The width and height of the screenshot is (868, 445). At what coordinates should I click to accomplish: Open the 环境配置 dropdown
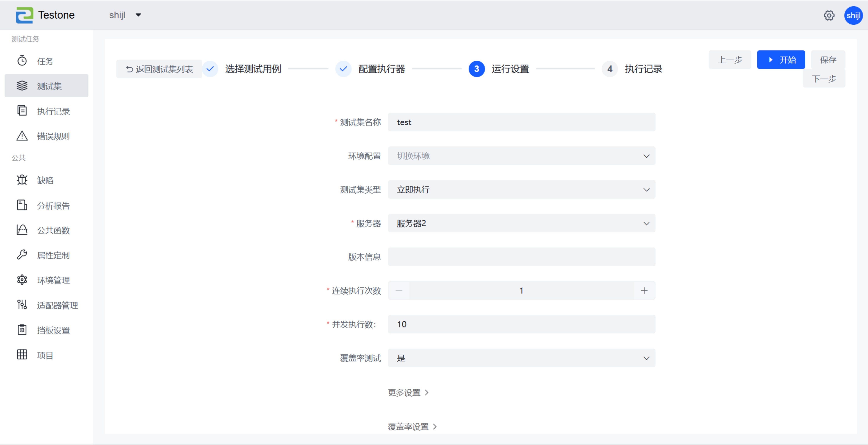(x=521, y=156)
